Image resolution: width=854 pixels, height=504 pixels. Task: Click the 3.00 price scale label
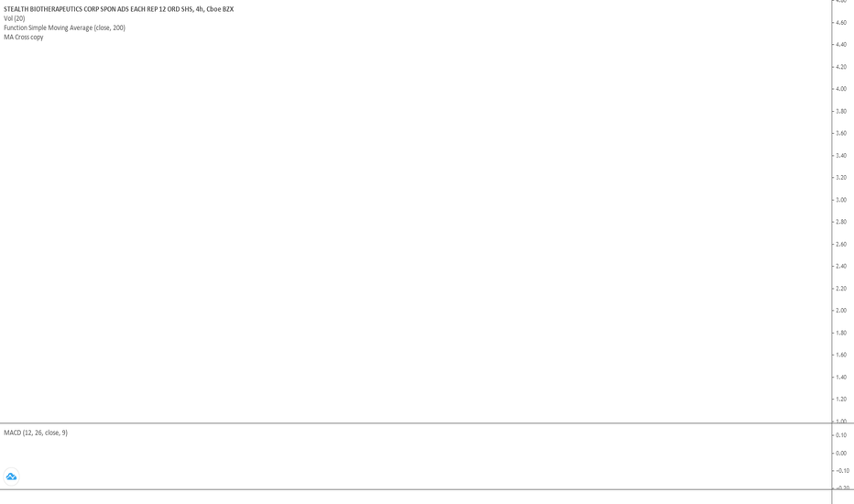click(x=841, y=200)
